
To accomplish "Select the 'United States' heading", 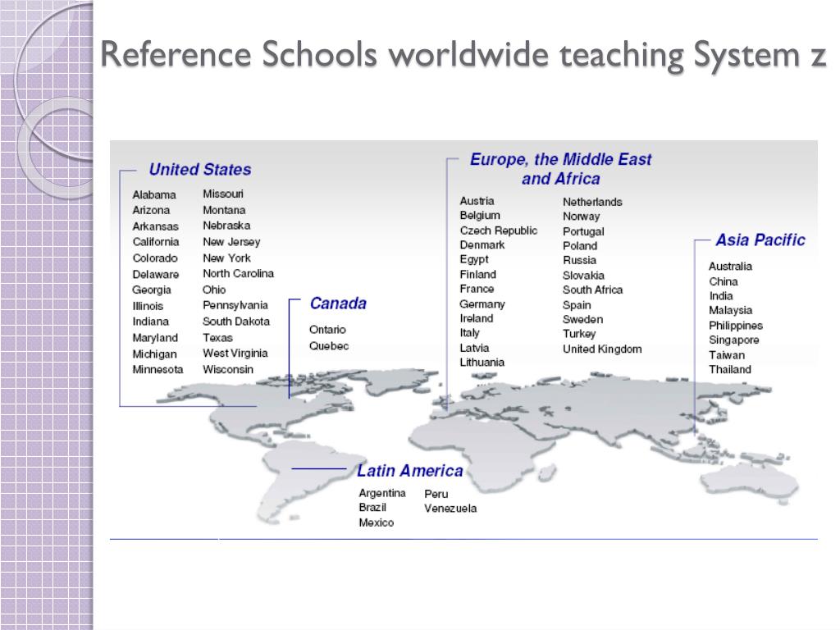I will pyautogui.click(x=200, y=169).
